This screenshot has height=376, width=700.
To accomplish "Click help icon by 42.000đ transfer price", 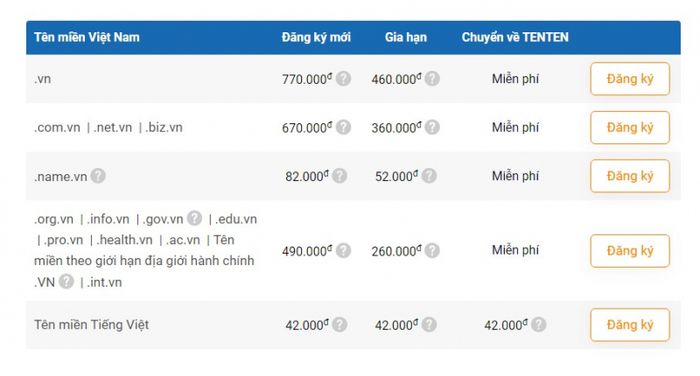I will tap(538, 325).
